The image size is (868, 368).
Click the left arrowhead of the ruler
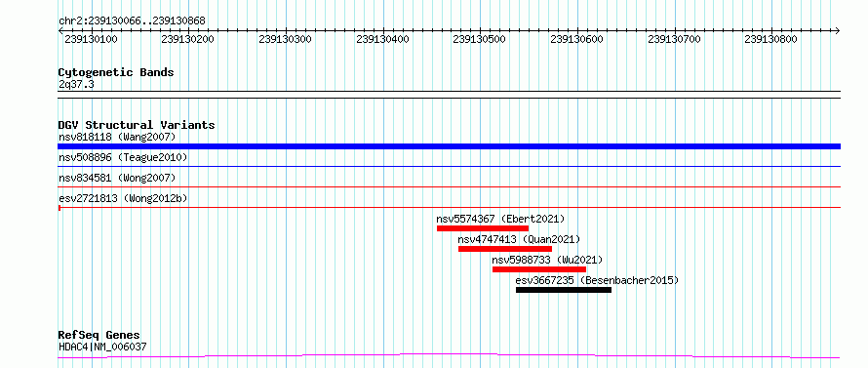point(60,30)
